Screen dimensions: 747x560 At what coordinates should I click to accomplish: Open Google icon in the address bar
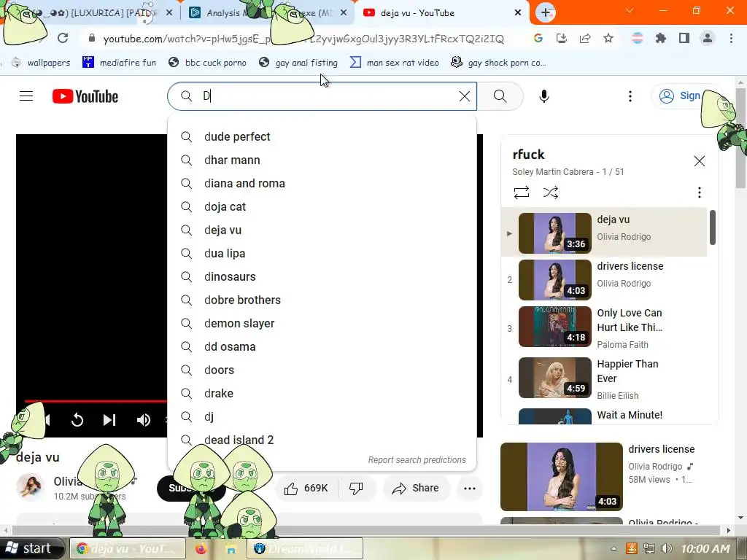538,38
